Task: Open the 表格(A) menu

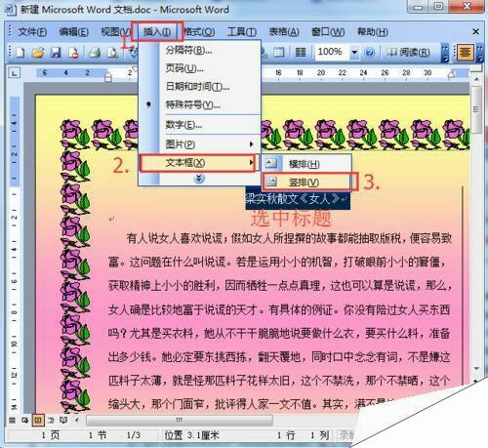Action: 284,31
